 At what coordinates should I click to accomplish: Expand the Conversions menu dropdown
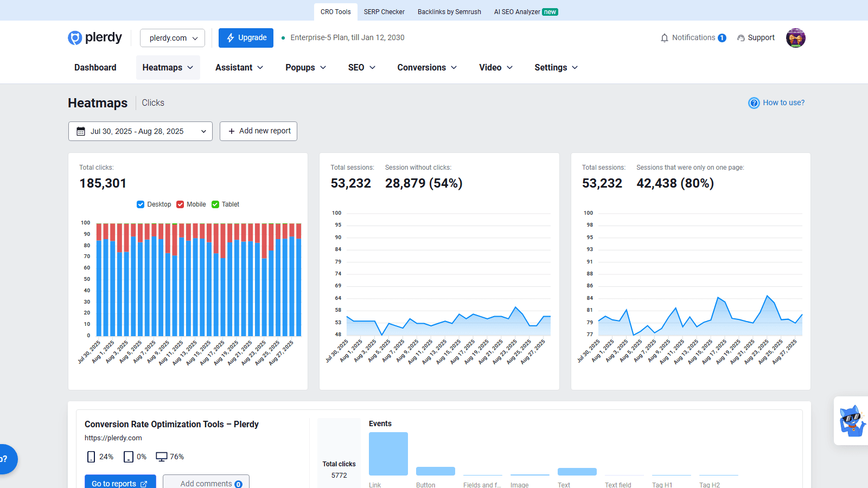pos(427,68)
